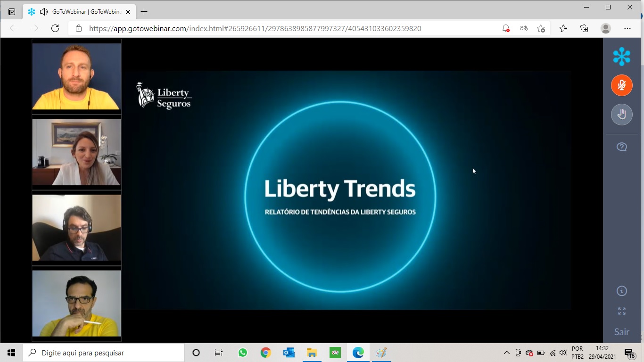
Task: Toggle read aloud in the address bar
Action: pos(523,28)
